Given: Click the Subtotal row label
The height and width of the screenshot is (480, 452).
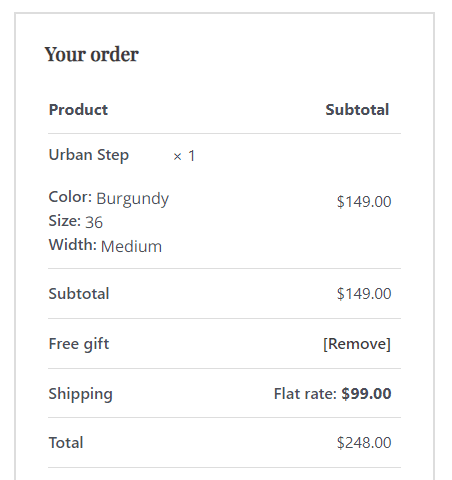Looking at the screenshot, I should (79, 294).
